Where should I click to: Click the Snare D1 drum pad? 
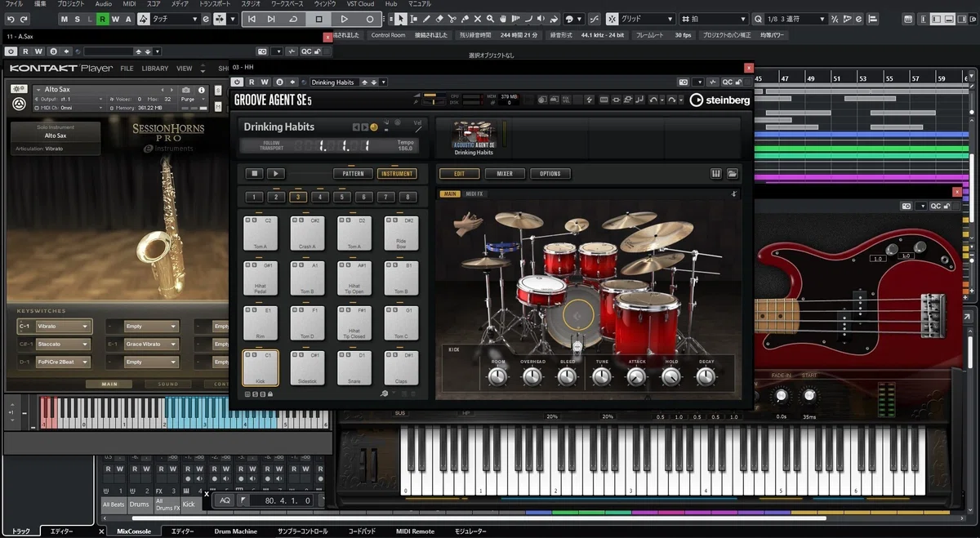(354, 368)
